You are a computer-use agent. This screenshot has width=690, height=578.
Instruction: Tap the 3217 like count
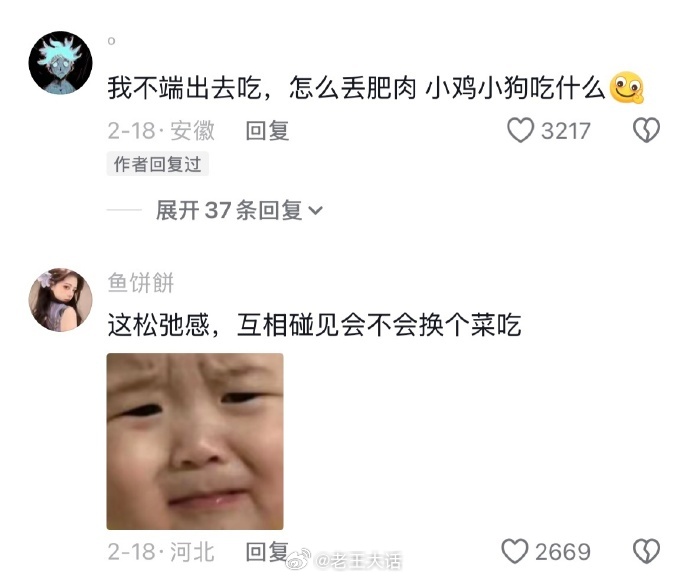coord(566,131)
